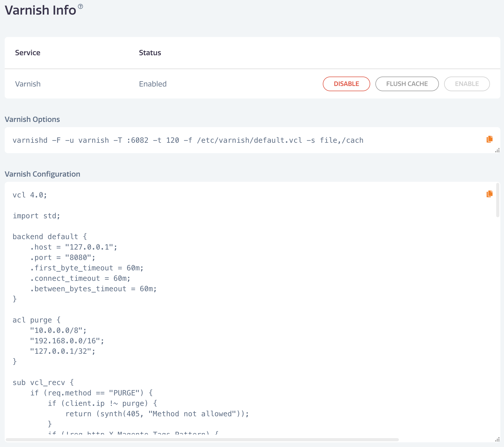The height and width of the screenshot is (447, 504).
Task: Click the .first_byte_timeout = 60m line
Action: 87,268
